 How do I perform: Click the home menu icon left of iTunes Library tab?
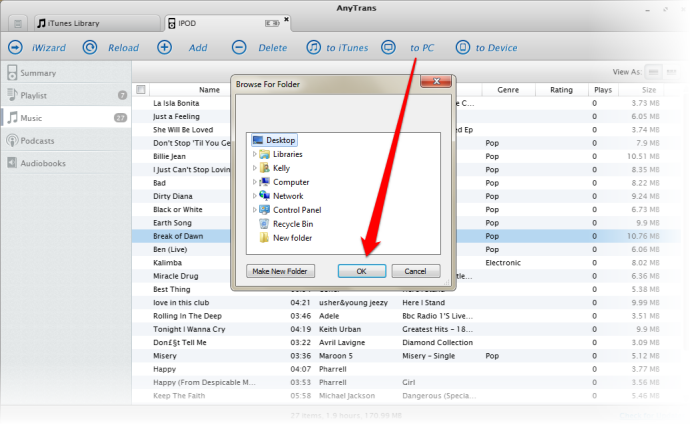[18, 23]
